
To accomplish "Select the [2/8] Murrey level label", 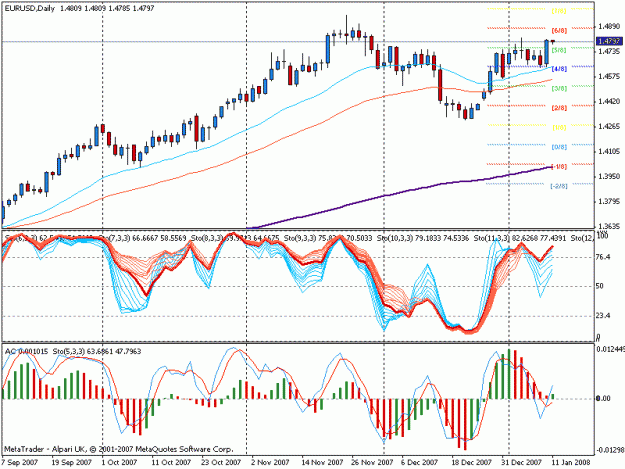I will tap(559, 108).
